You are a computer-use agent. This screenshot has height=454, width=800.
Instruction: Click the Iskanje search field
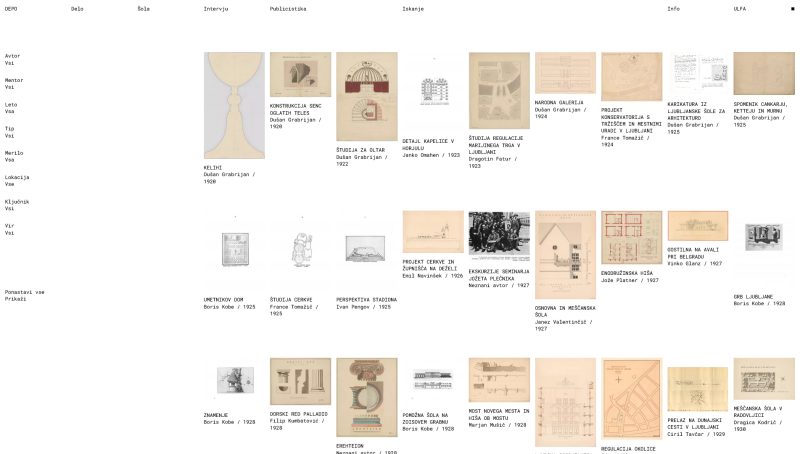(x=531, y=9)
